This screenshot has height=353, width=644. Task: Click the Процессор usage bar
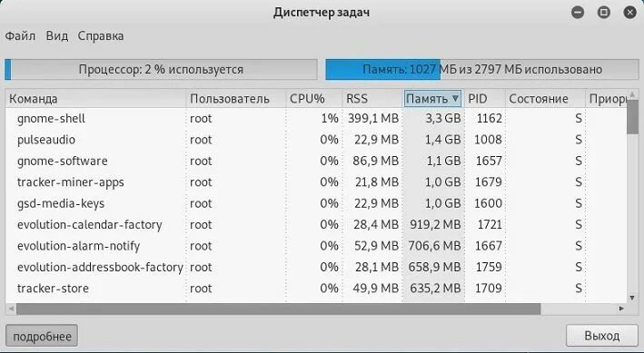pyautogui.click(x=161, y=69)
